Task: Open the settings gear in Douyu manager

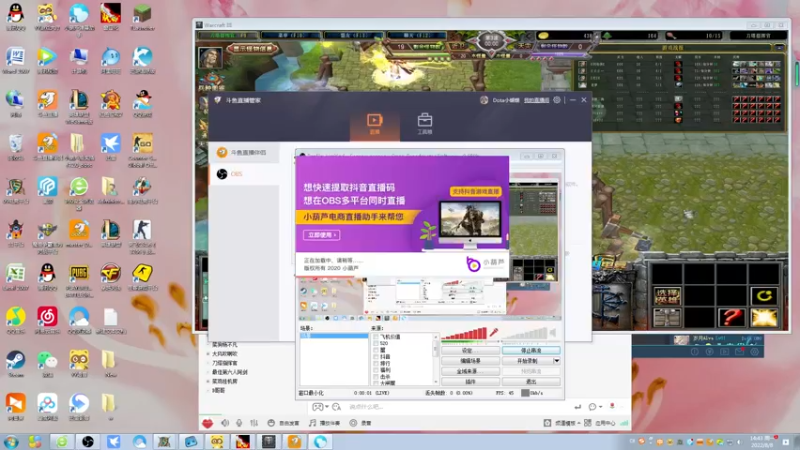Action: (x=557, y=100)
